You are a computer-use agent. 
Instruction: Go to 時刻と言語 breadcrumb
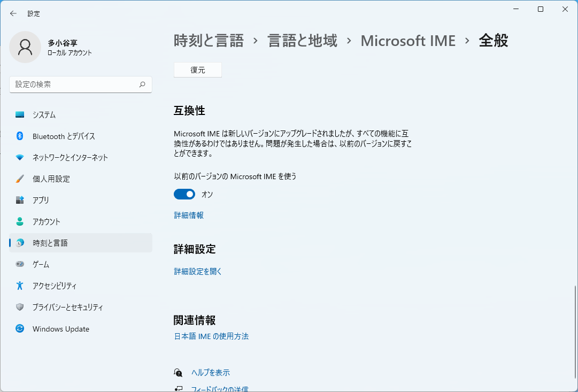click(209, 41)
